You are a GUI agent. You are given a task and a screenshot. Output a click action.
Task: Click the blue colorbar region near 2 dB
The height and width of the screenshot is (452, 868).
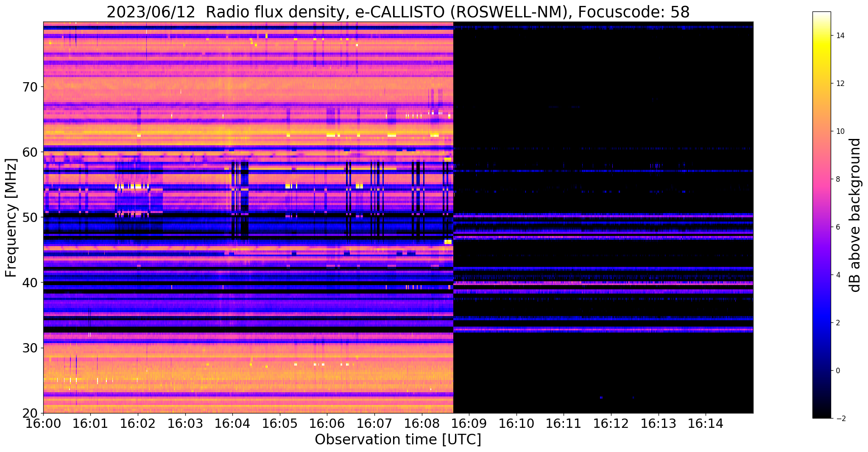click(821, 323)
